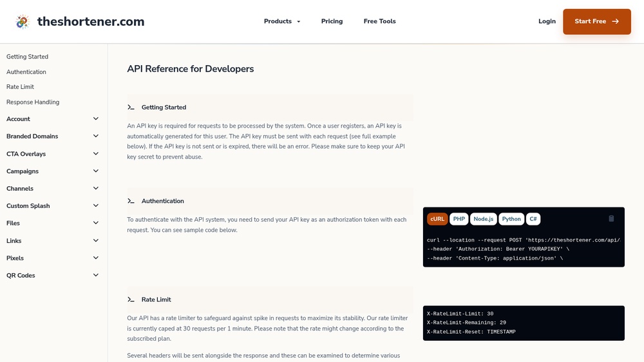This screenshot has height=362, width=644.
Task: Click the Custom Splash sidebar label
Action: (x=28, y=205)
